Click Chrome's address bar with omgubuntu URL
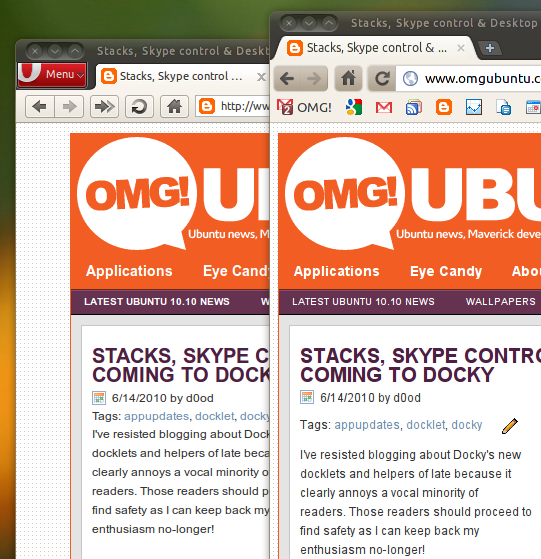Viewport: 541px width, 559px height. (x=469, y=78)
